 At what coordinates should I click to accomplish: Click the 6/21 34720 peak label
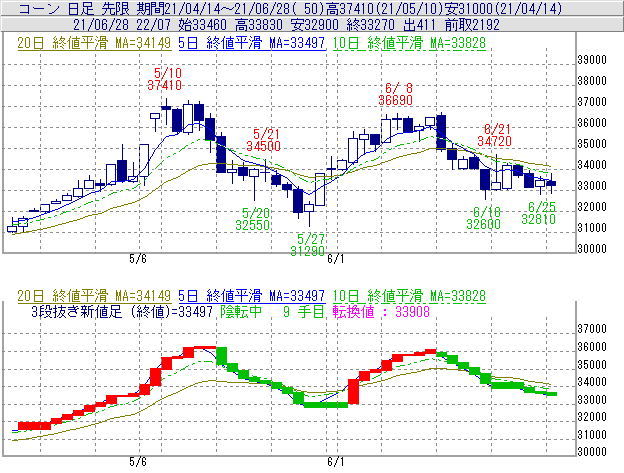coord(494,135)
